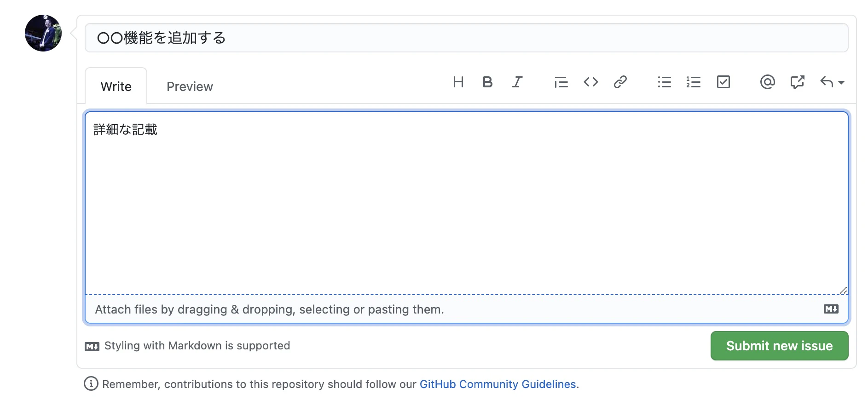Toggle bold formatting
Viewport: 868px width, 411px height.
[x=487, y=82]
